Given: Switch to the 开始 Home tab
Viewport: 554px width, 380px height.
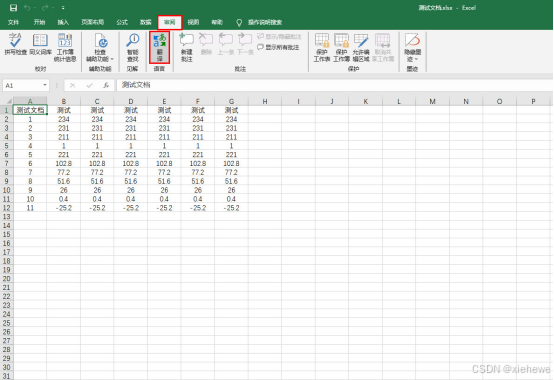Looking at the screenshot, I should coord(39,22).
